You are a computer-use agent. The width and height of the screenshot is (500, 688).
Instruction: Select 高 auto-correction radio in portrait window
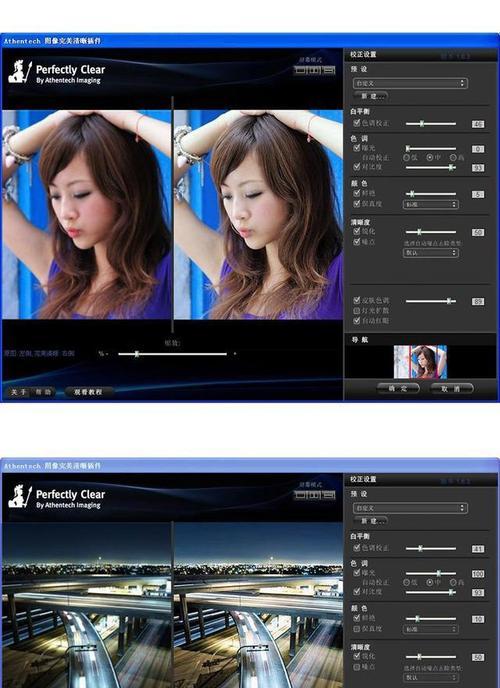click(x=453, y=157)
